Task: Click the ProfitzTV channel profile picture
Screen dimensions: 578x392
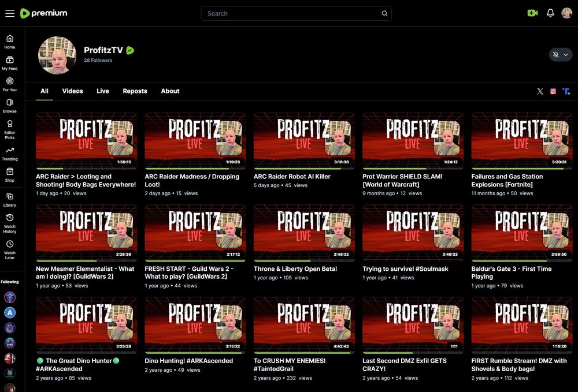Action: (x=57, y=55)
